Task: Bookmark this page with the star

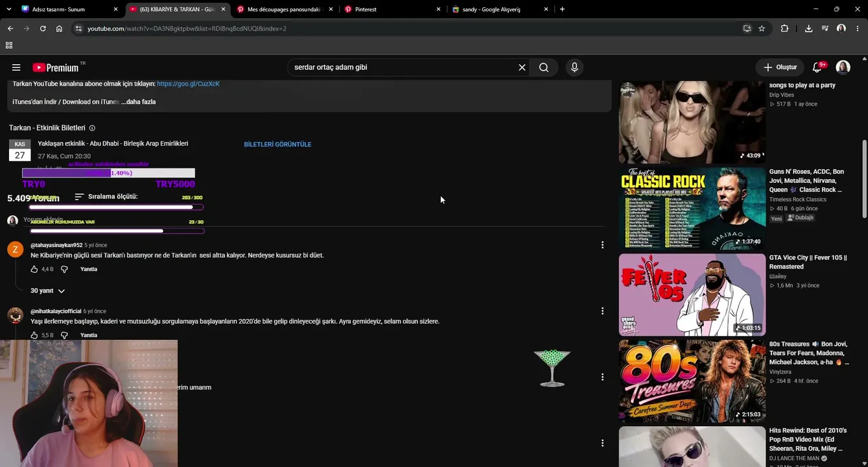Action: 762,29
